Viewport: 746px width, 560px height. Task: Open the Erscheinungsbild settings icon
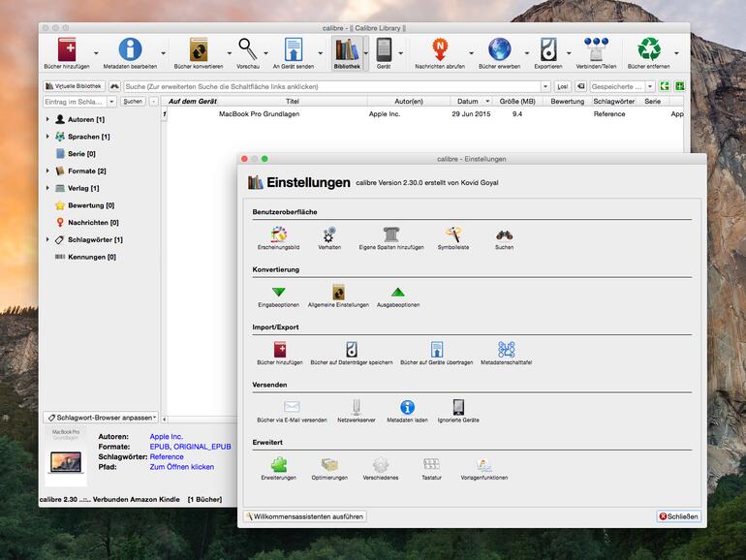tap(278, 234)
